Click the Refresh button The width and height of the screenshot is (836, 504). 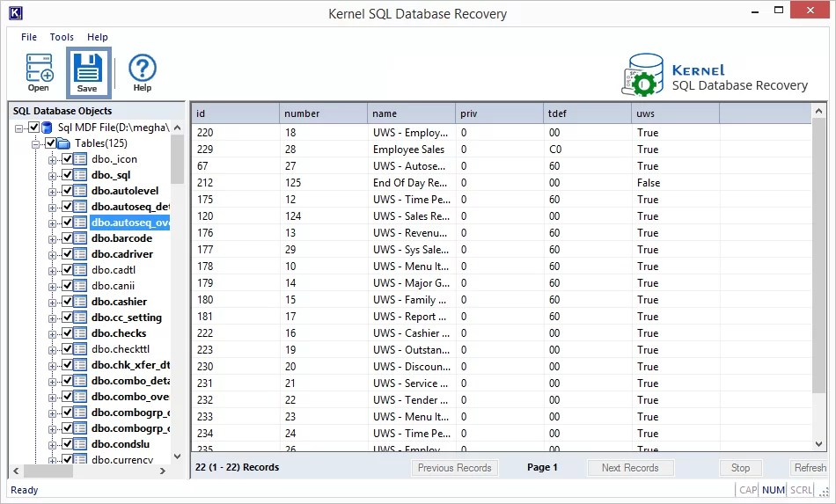pos(810,468)
